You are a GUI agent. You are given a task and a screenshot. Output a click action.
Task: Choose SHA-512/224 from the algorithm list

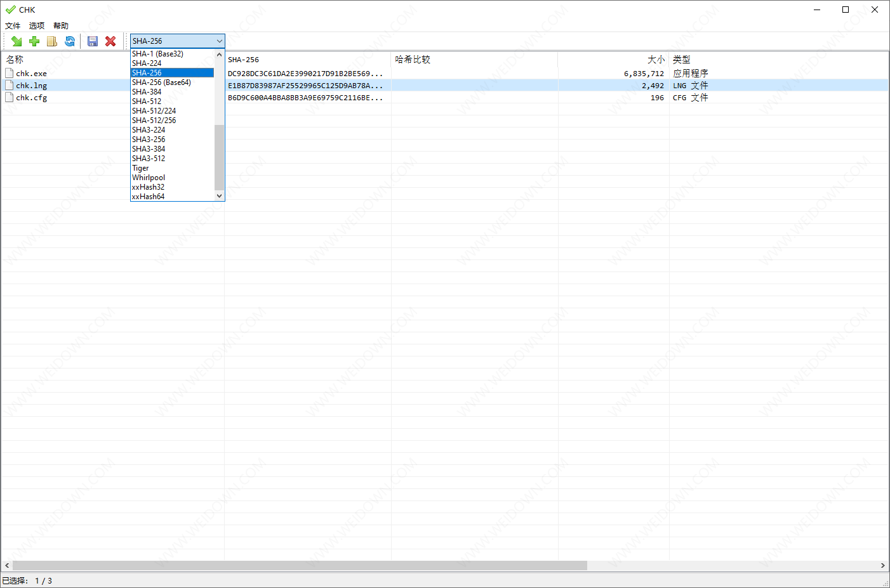point(173,111)
